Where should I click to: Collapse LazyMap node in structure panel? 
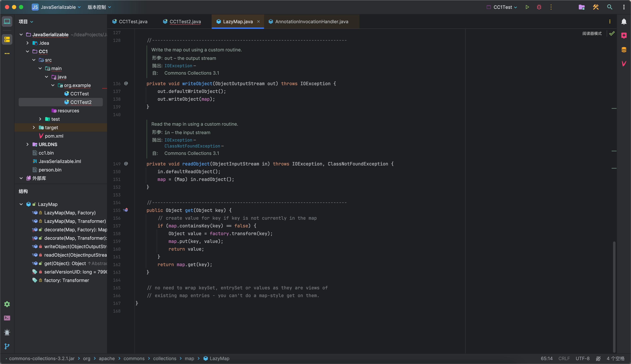pos(21,204)
